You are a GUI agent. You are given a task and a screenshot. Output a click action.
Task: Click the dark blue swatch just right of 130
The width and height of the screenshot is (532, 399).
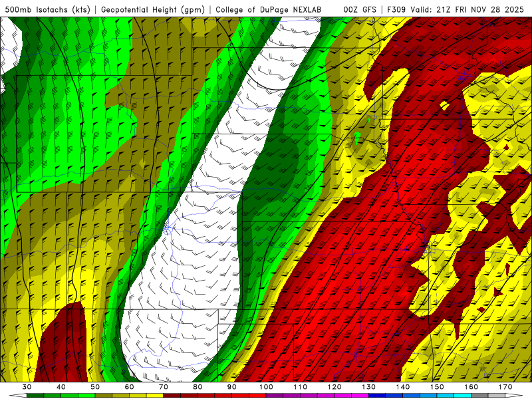[377, 396]
